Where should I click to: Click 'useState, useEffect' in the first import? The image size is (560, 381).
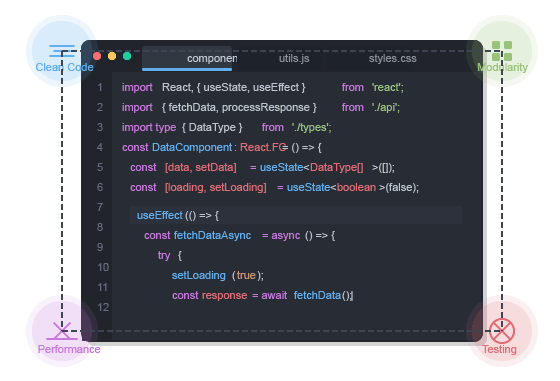click(x=251, y=87)
